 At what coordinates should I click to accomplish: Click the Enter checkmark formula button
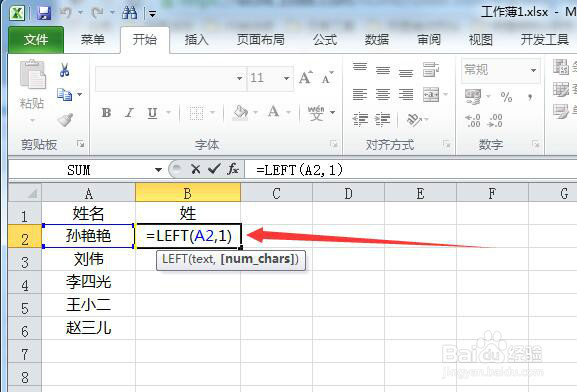coord(214,169)
